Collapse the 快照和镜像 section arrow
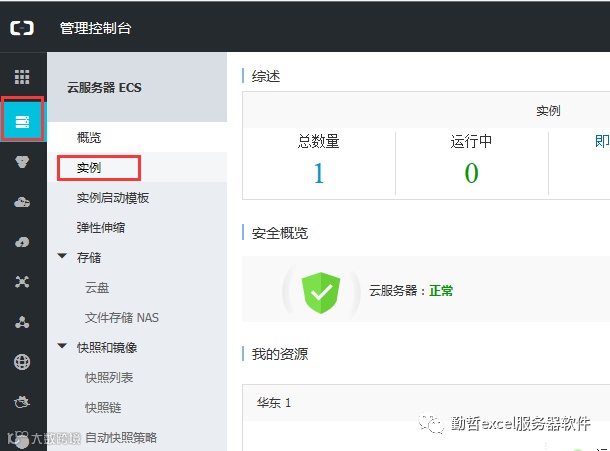 pos(62,346)
